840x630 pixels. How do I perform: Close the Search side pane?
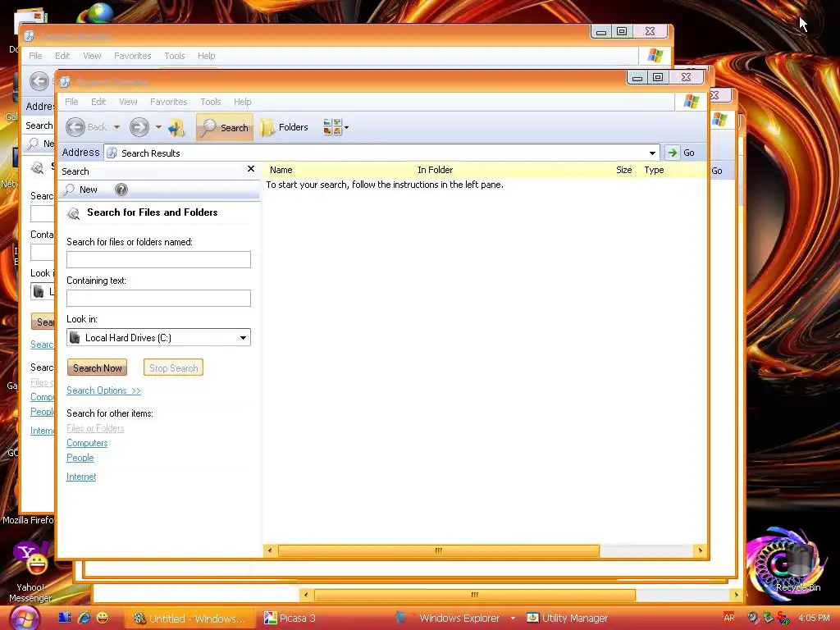click(251, 169)
